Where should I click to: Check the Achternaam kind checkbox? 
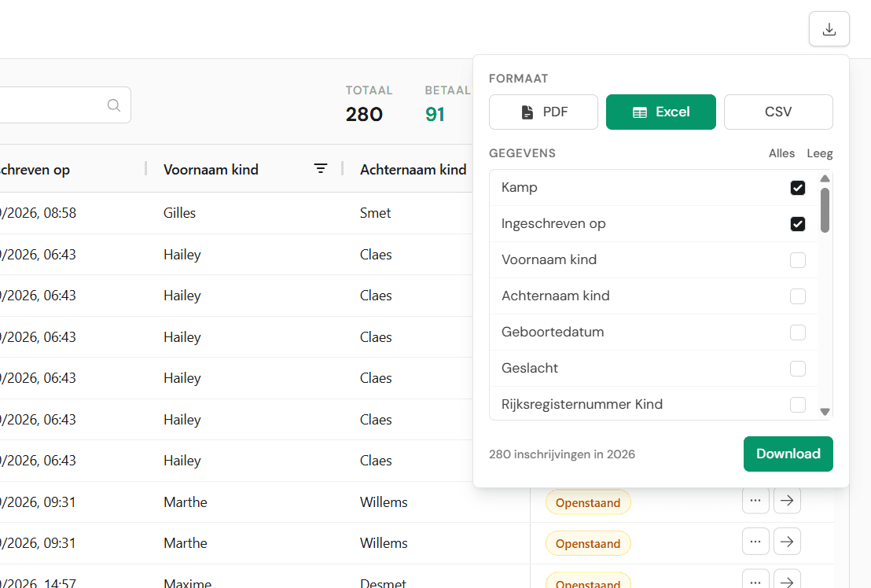(798, 296)
